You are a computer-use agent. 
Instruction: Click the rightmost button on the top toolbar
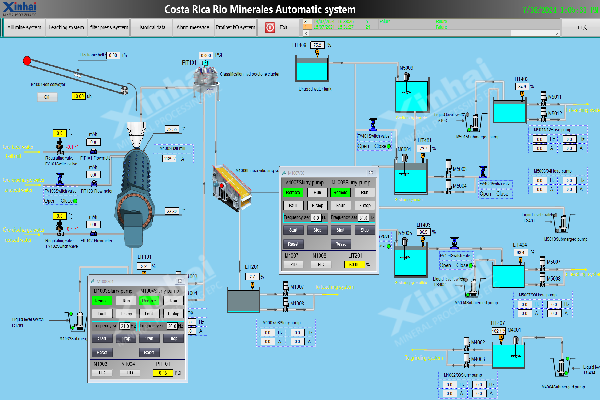[580, 29]
